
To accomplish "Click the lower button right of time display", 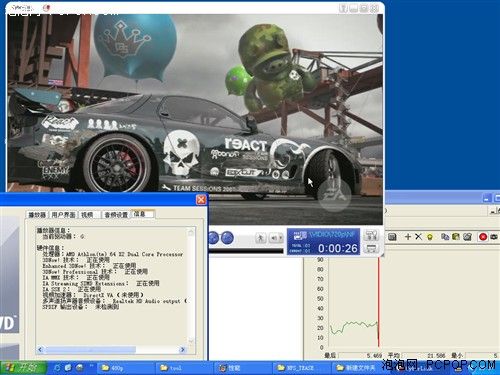I will (371, 248).
